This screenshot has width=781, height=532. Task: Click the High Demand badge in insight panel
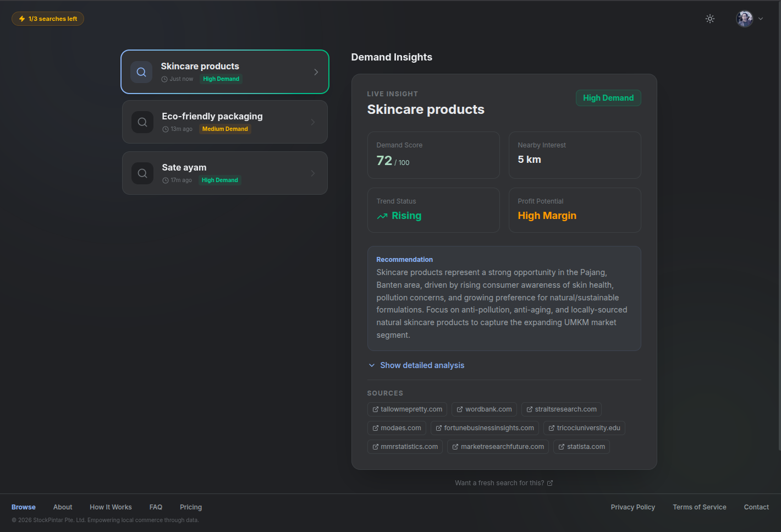[x=608, y=98]
